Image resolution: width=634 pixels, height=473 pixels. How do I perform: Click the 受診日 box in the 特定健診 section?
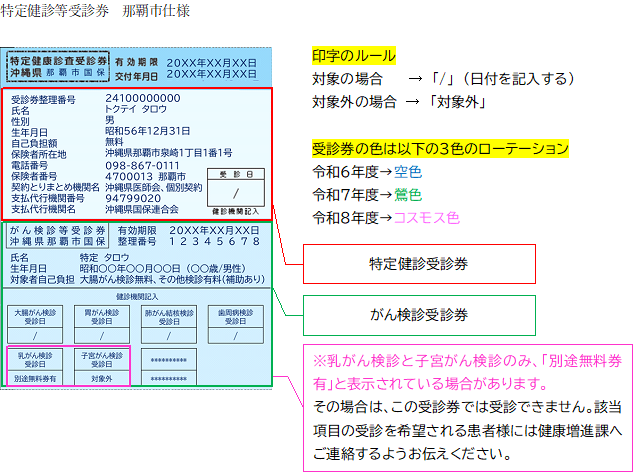[x=236, y=191]
